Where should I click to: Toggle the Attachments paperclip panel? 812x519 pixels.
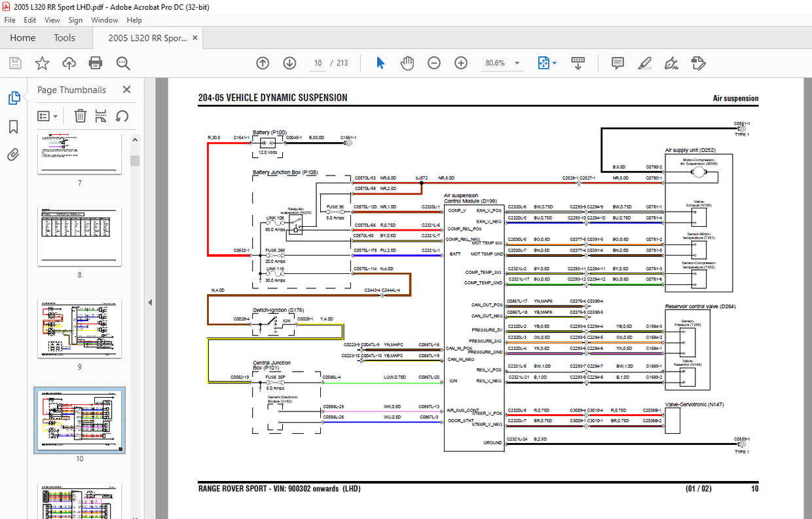(x=14, y=155)
